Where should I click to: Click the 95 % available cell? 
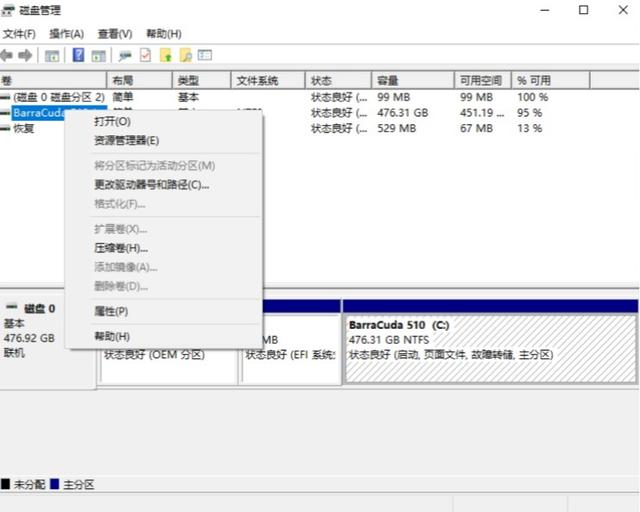click(529, 113)
